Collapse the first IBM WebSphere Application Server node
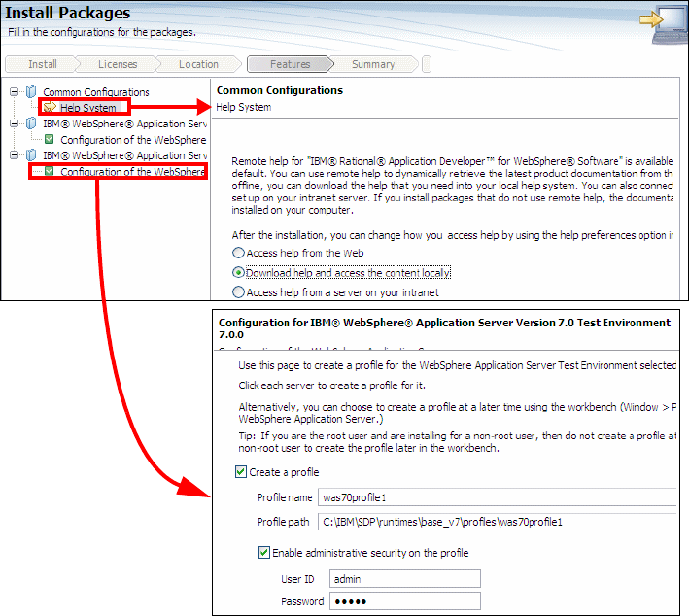 coord(14,123)
